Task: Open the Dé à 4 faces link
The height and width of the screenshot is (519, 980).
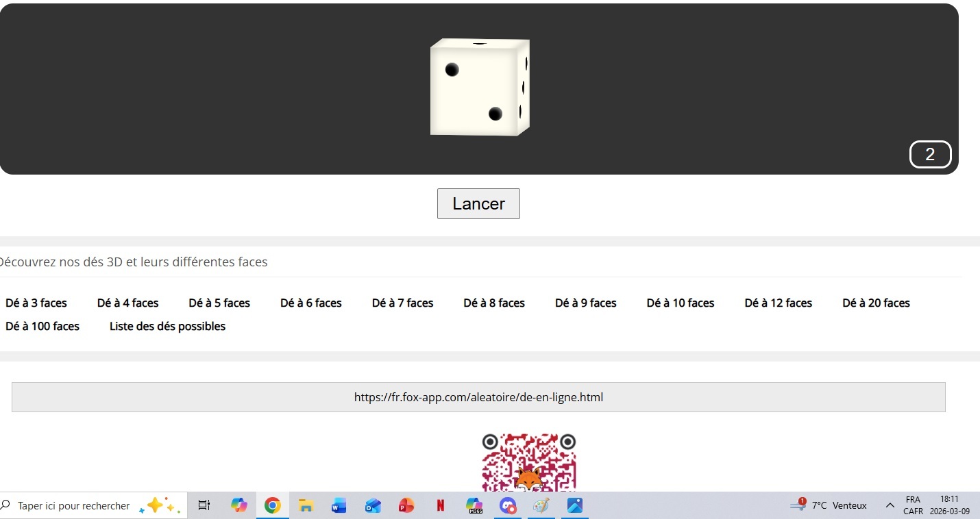Action: tap(128, 303)
